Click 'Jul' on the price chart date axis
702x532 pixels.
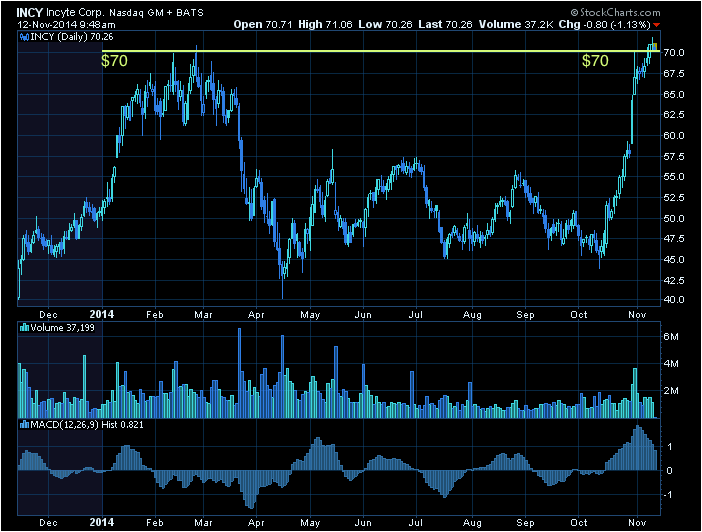pos(415,315)
